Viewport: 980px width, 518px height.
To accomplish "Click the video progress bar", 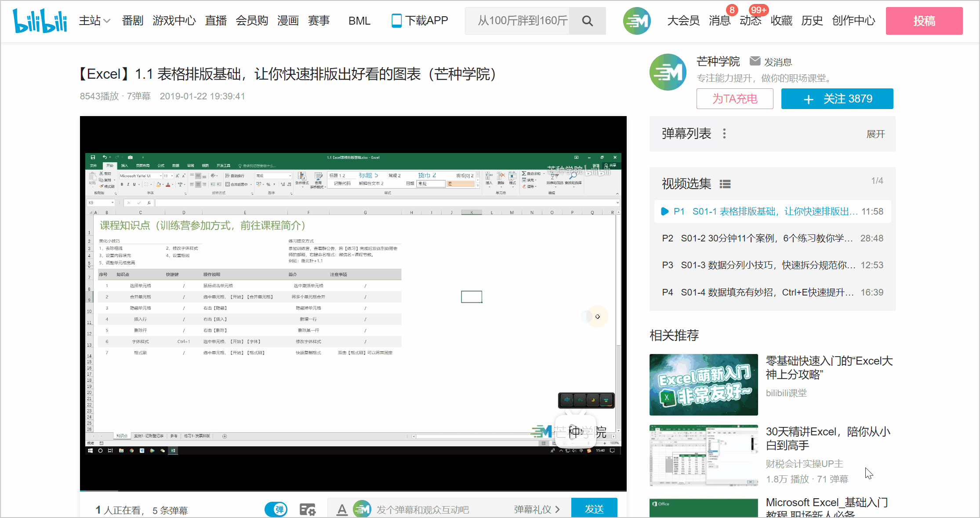I will 353,490.
